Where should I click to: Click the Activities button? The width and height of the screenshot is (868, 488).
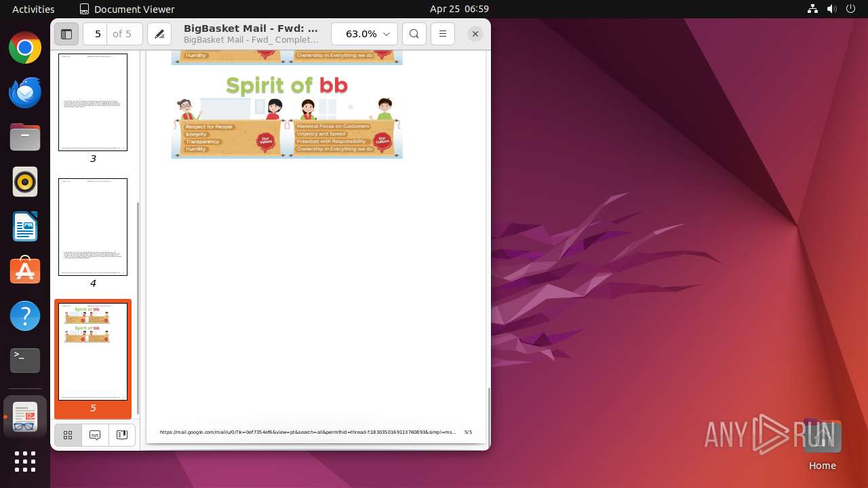pyautogui.click(x=33, y=9)
